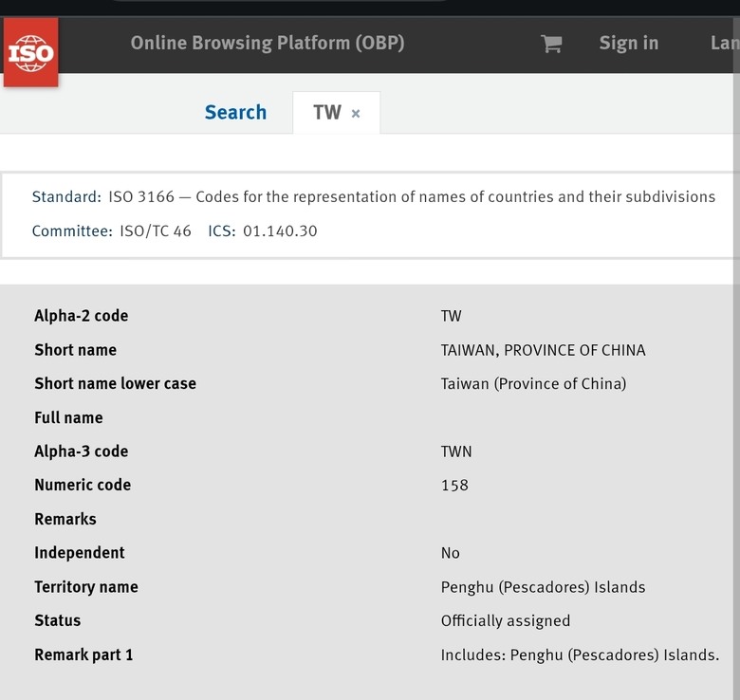Screen dimensions: 740x700
Task: Click the vertical page scrollbar
Action: click(737, 359)
